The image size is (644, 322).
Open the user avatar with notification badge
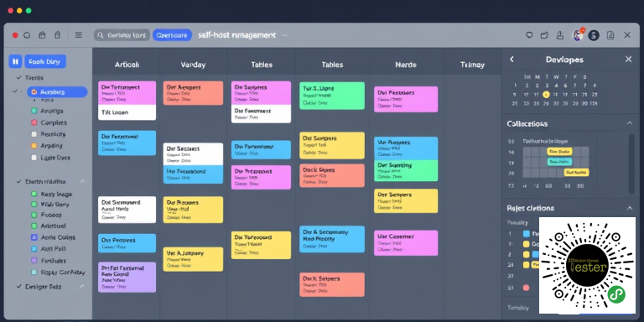coord(579,34)
